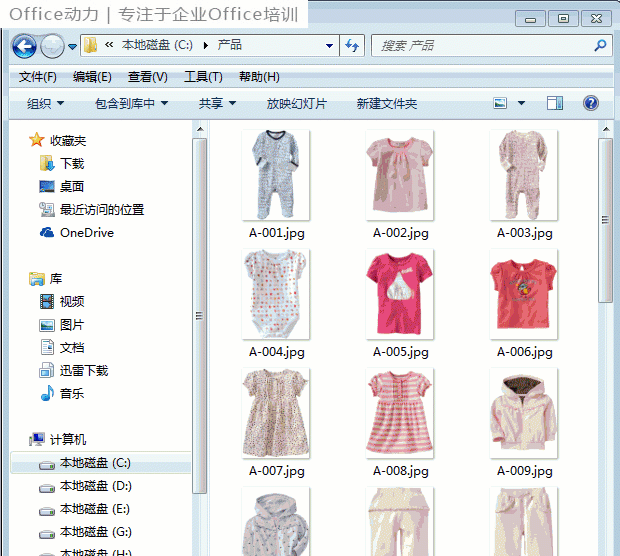Screen dimensions: 620x556
Task: Select the A-007.jpg thumbnail
Action: [x=276, y=413]
